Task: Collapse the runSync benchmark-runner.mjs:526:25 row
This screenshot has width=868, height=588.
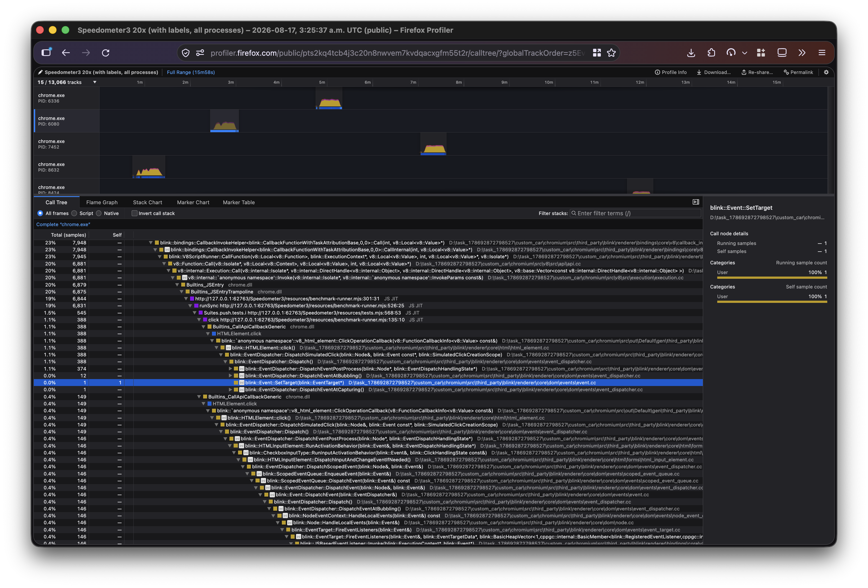Action: pyautogui.click(x=190, y=306)
